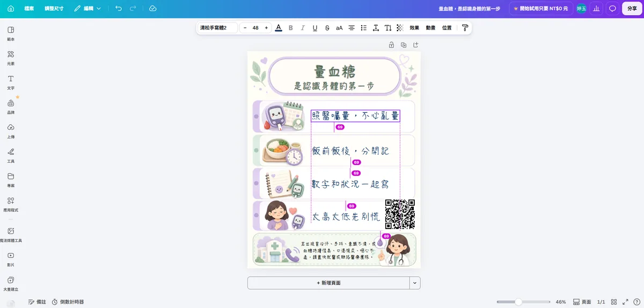Screen dimensions: 644x308
Task: Open the 倒數計時器 timer
Action: coord(68,302)
